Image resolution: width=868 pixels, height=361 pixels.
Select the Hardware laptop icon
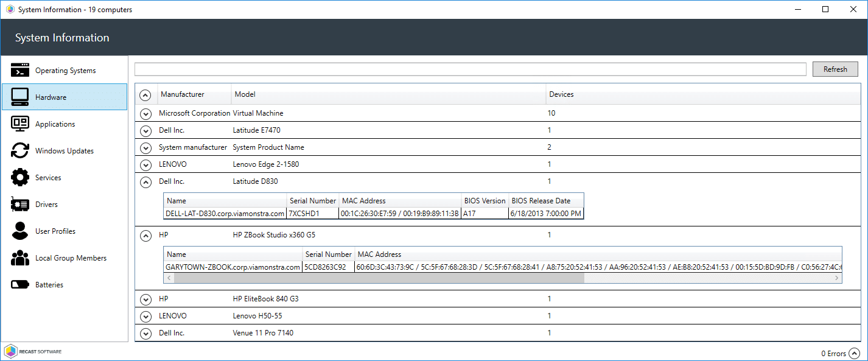point(20,97)
